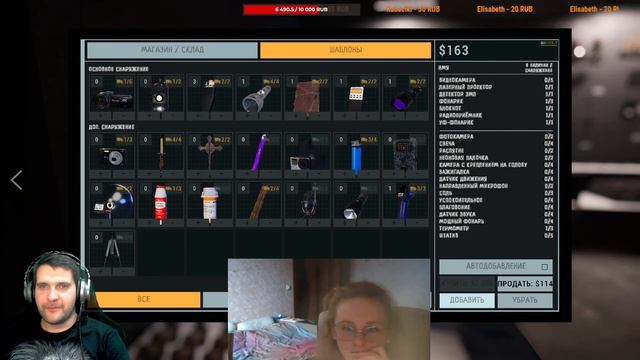This screenshot has width=640, height=360.
Task: Select the salt canister item
Action: pyautogui.click(x=160, y=204)
